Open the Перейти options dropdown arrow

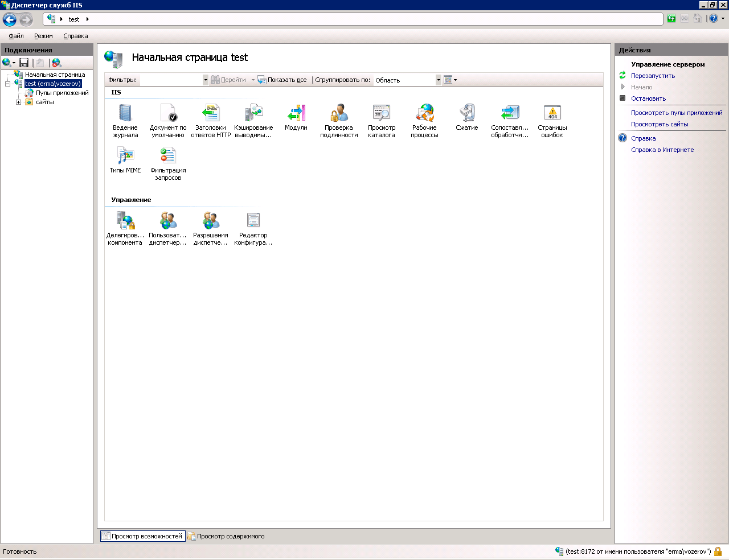(253, 80)
